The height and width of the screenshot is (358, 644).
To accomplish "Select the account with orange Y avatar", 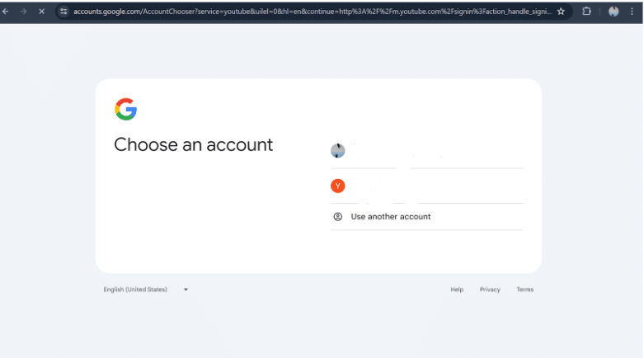I will pyautogui.click(x=427, y=186).
